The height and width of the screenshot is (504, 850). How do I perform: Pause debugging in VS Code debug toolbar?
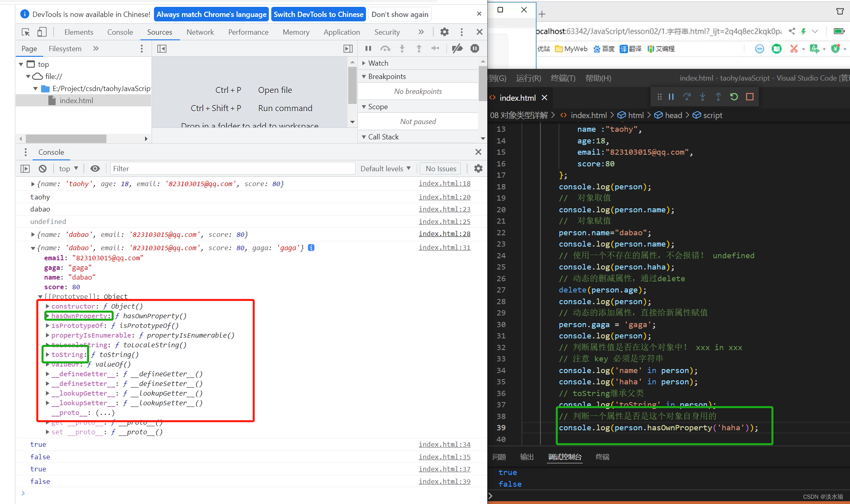(x=671, y=97)
